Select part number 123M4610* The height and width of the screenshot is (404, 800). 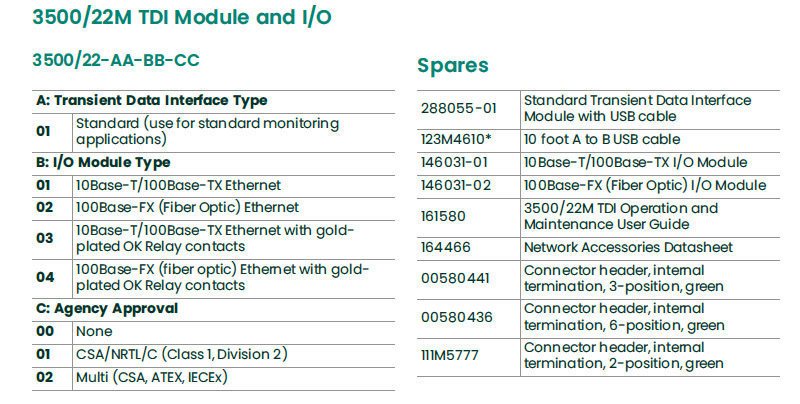[462, 139]
